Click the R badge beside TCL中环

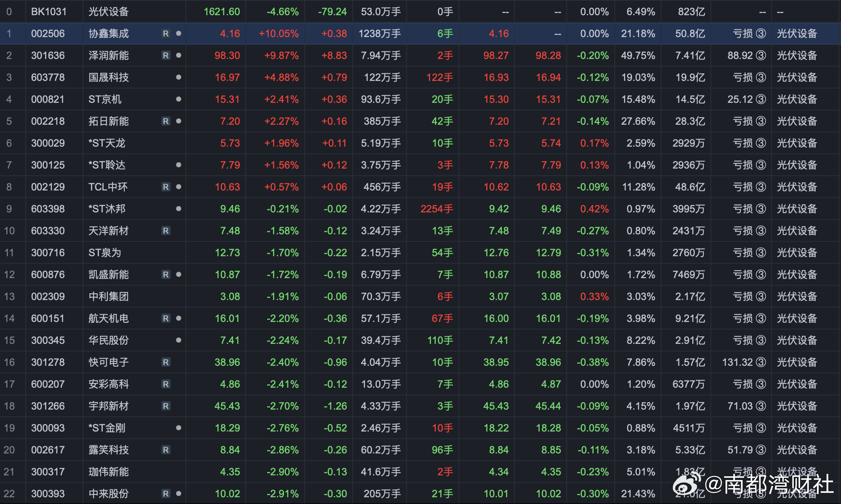pos(166,187)
